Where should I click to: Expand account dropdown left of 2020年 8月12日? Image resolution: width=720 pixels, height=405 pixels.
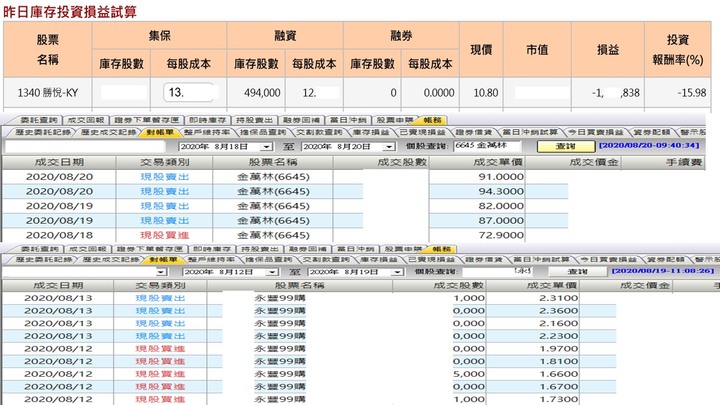click(x=161, y=272)
